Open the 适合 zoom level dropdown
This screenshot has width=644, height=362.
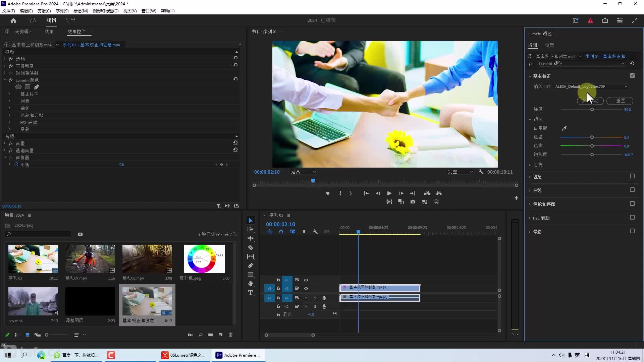(303, 172)
